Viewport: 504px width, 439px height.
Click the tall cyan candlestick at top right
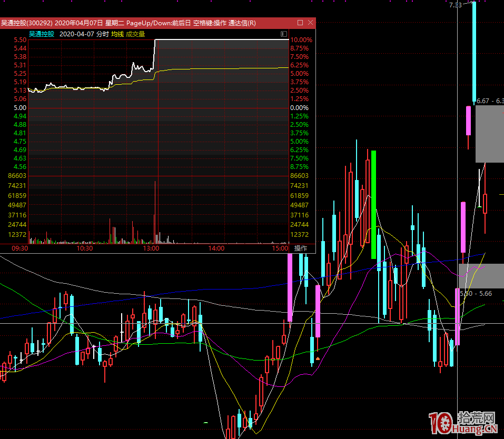point(475,52)
